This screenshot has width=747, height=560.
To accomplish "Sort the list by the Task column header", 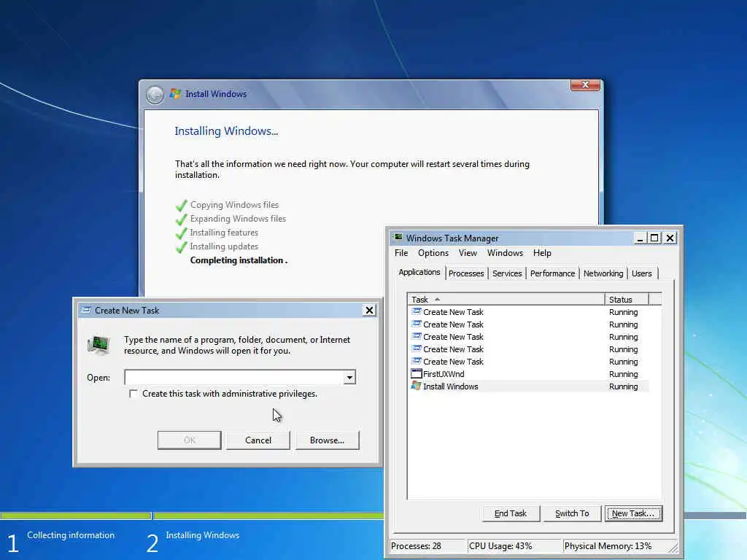I will point(506,300).
